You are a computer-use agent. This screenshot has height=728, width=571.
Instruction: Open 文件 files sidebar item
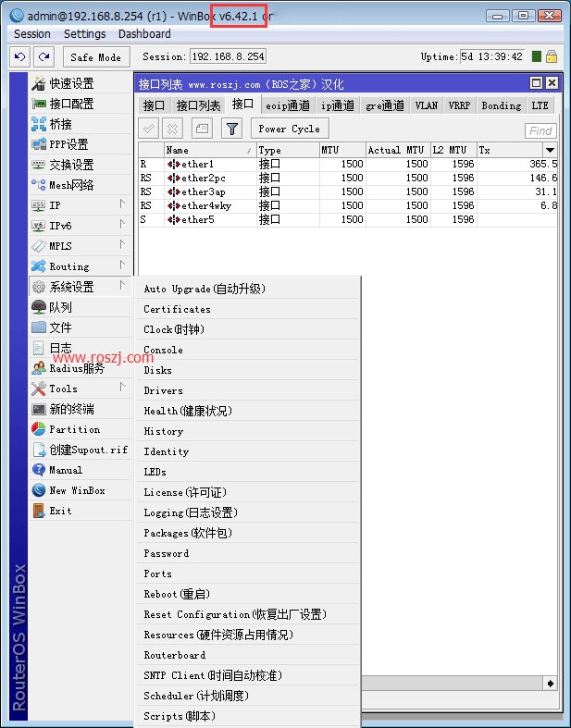81,327
